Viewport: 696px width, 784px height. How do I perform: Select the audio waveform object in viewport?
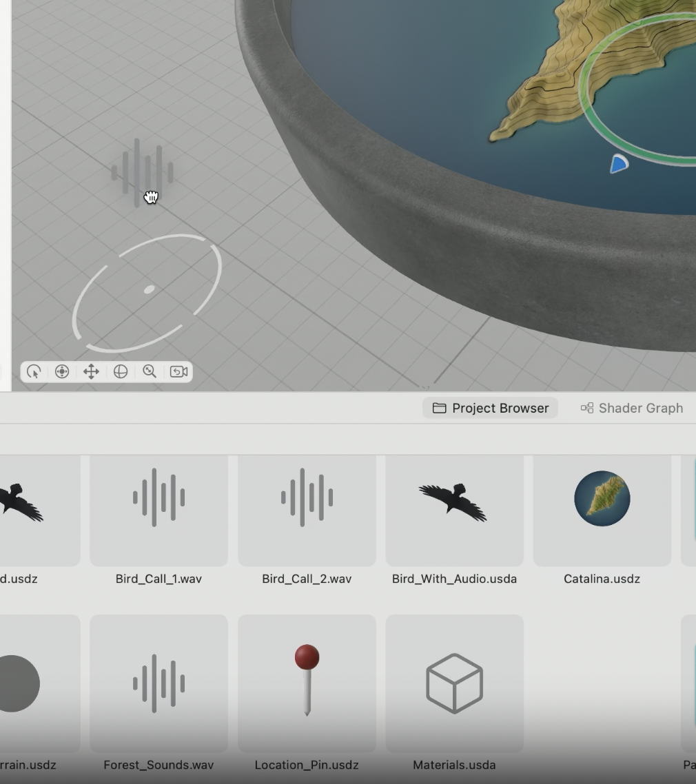143,172
